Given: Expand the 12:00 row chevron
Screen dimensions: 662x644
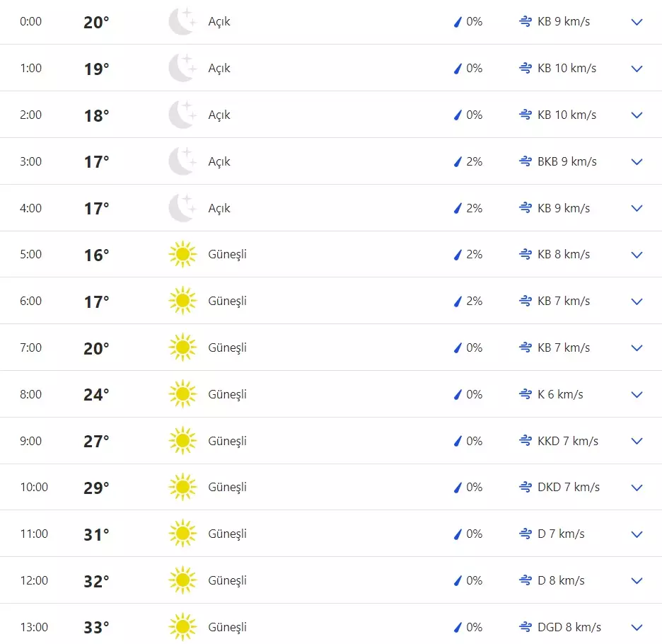Looking at the screenshot, I should coord(637,581).
